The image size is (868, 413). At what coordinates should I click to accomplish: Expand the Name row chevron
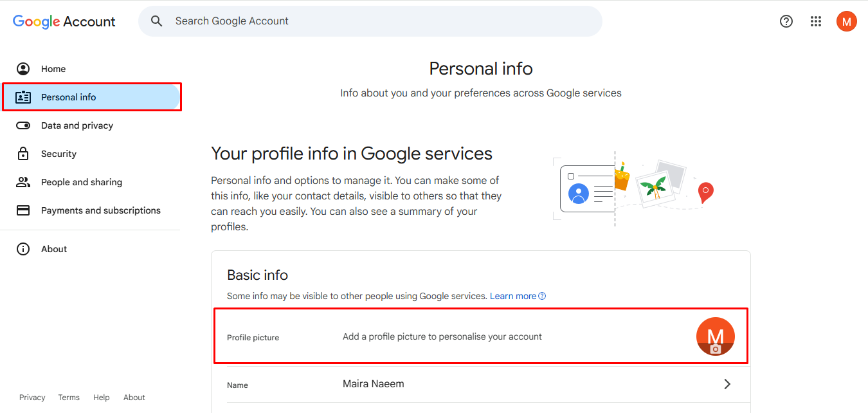coord(727,383)
